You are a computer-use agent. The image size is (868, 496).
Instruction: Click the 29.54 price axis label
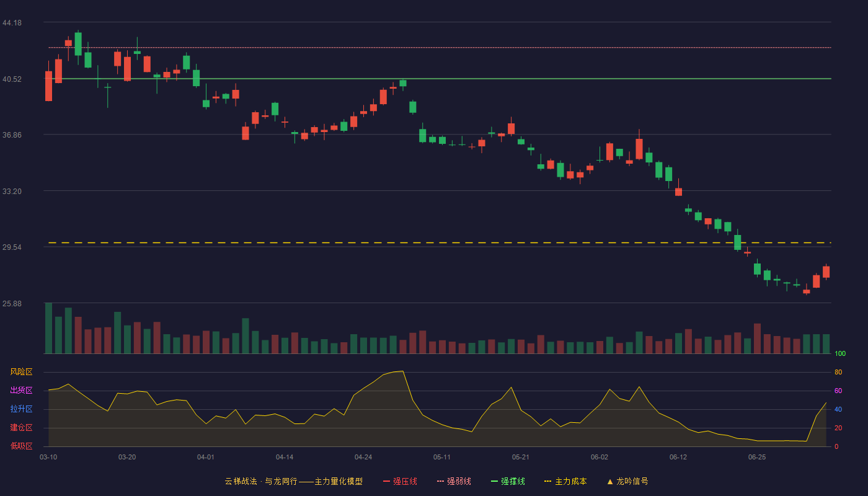pyautogui.click(x=12, y=247)
